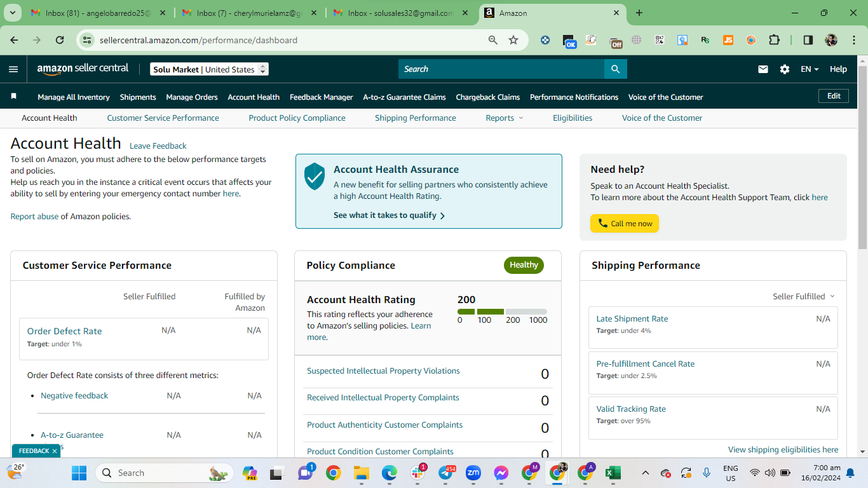Click the Amazon Seller Central logo
This screenshot has width=868, height=488.
83,69
